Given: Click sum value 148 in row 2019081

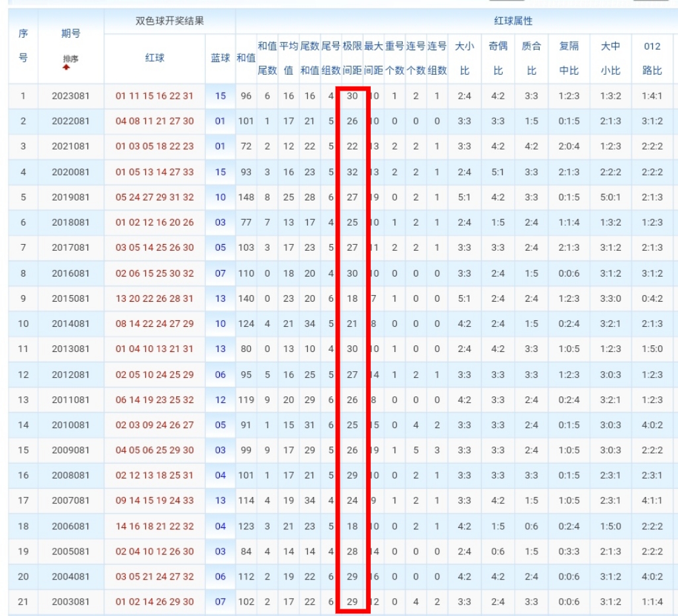Looking at the screenshot, I should (x=246, y=197).
